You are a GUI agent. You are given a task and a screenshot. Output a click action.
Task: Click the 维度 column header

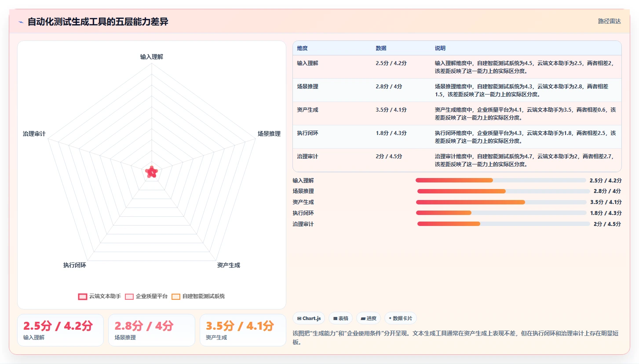[302, 48]
